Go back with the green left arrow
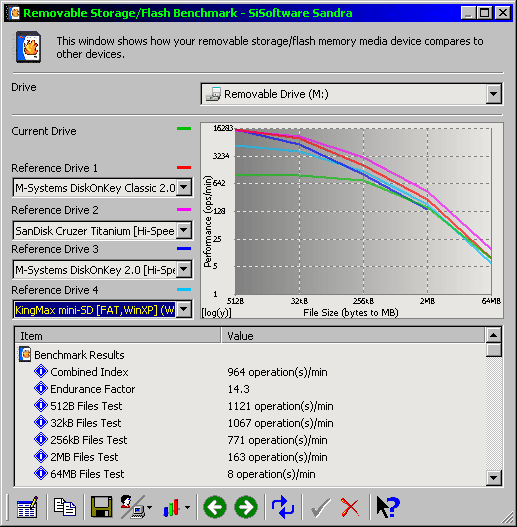The width and height of the screenshot is (517, 527). 215,507
